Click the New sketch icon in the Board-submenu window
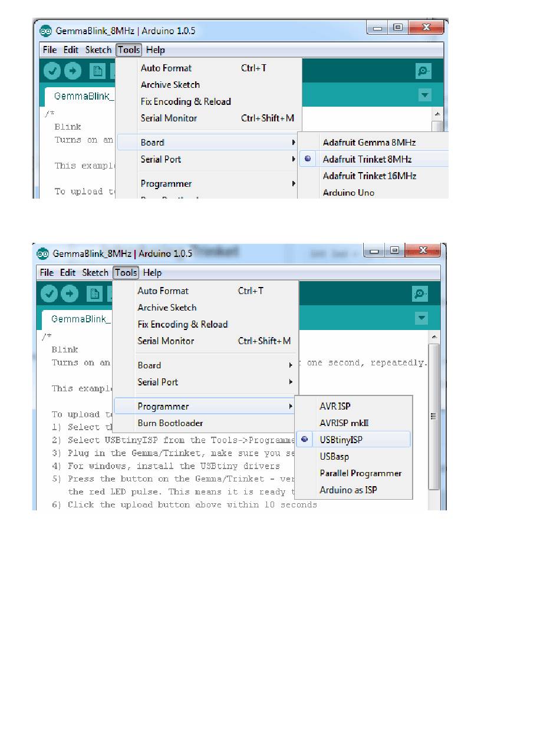560x739 pixels. (x=97, y=71)
